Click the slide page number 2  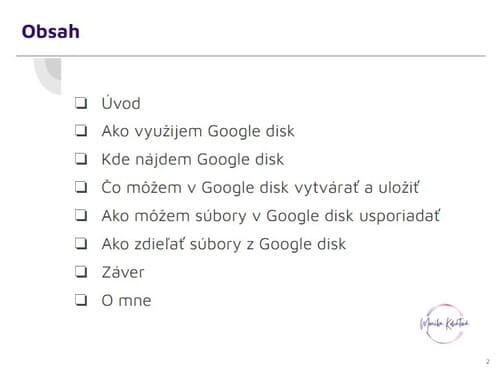488,361
